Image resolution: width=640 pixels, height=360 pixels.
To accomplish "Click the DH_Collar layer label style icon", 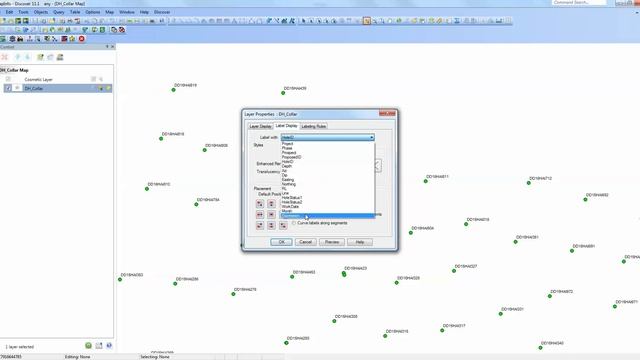I will click(x=109, y=88).
